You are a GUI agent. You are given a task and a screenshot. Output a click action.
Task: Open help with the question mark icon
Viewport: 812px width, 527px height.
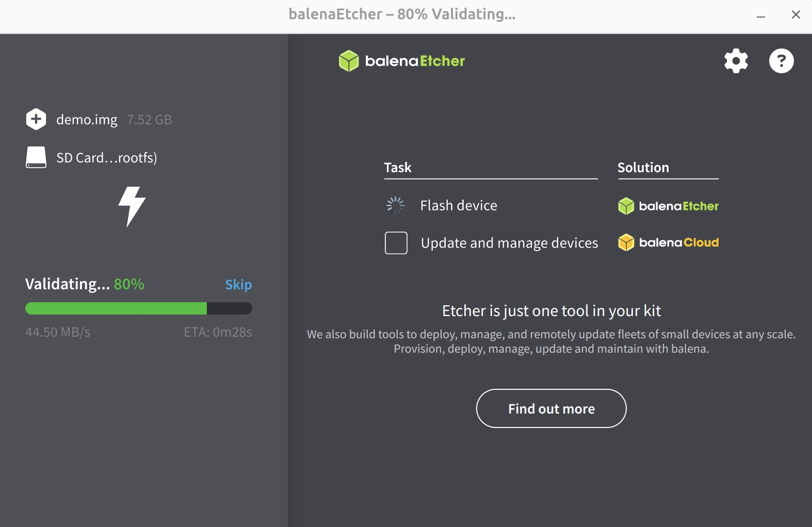[x=782, y=61]
